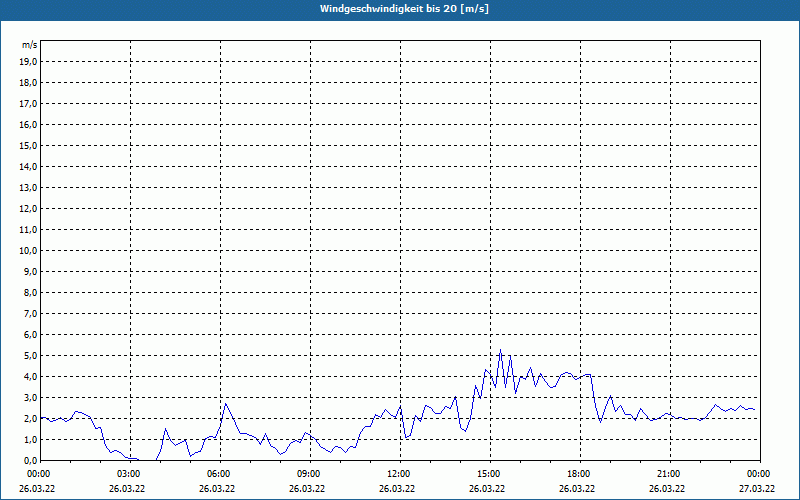
Task: Click the 26.03.22 date under 18:00
Action: coord(577,488)
